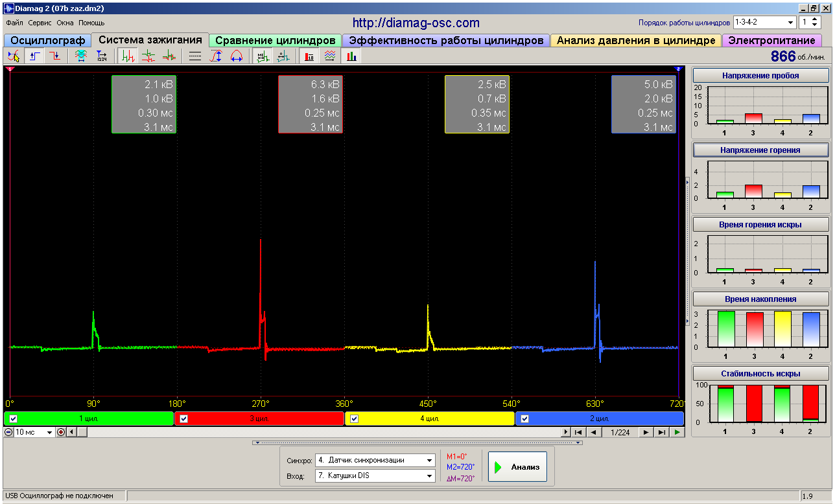Increase the cylinder number spinner value
Viewport: 835px width, 504px height.
[x=816, y=19]
